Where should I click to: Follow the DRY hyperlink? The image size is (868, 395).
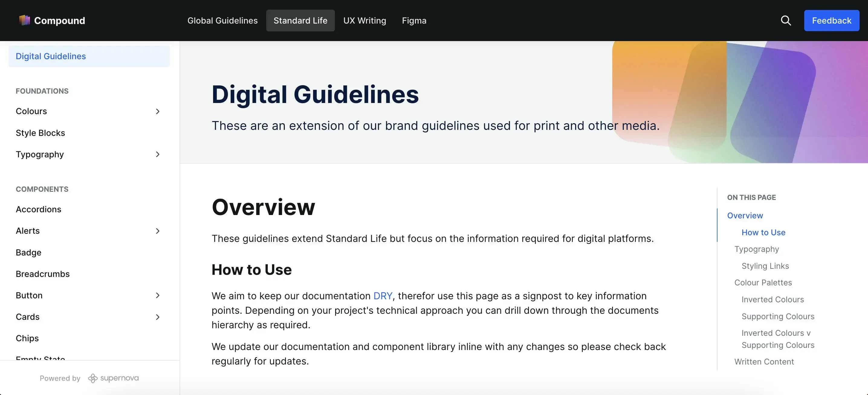pos(382,296)
